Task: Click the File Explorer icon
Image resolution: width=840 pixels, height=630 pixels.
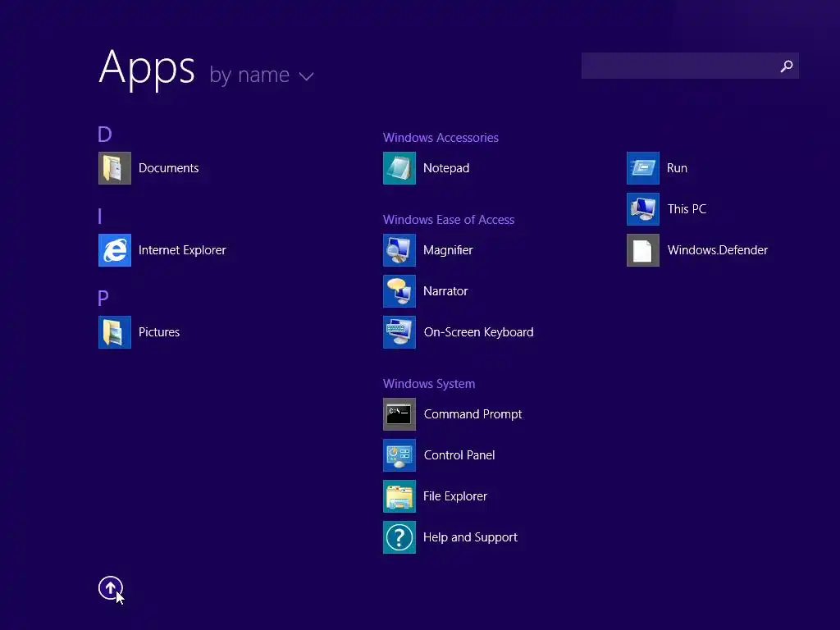Action: point(399,496)
